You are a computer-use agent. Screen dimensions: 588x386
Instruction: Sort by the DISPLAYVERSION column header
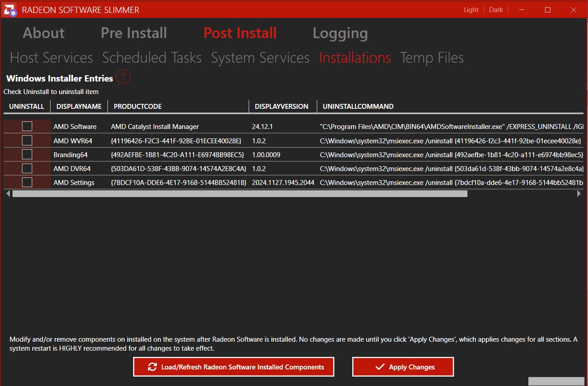pyautogui.click(x=283, y=107)
